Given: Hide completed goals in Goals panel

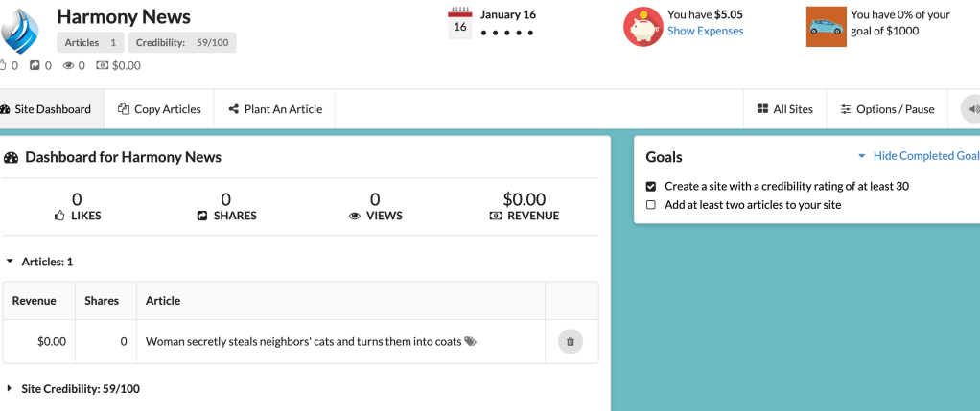Looking at the screenshot, I should coord(919,156).
